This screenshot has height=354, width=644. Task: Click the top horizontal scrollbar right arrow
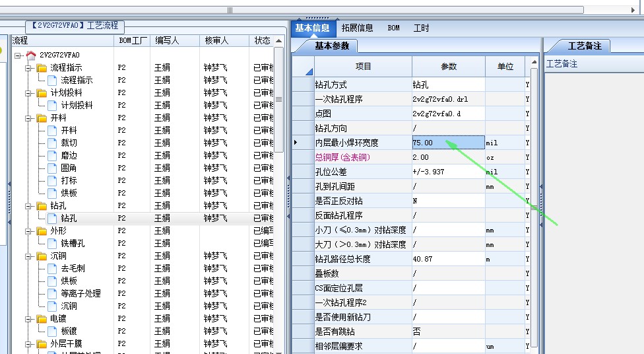coord(633,10)
